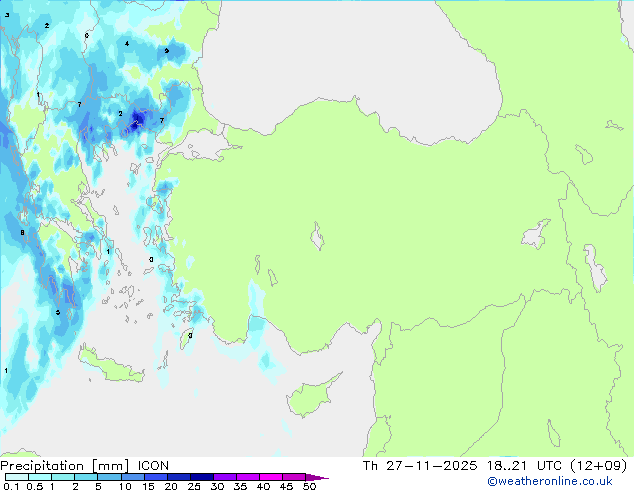Click the "4" precipitation value on the map

coord(127,44)
